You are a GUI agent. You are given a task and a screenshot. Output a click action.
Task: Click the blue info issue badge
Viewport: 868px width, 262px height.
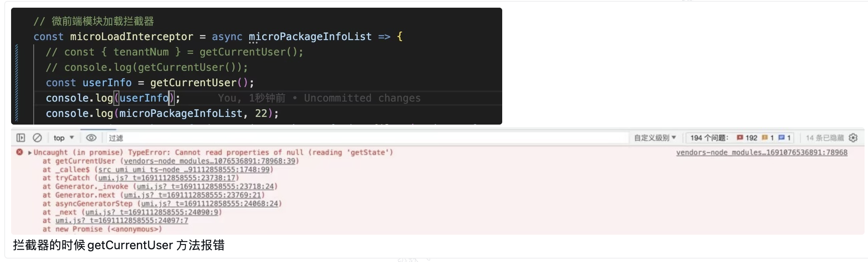click(x=784, y=138)
